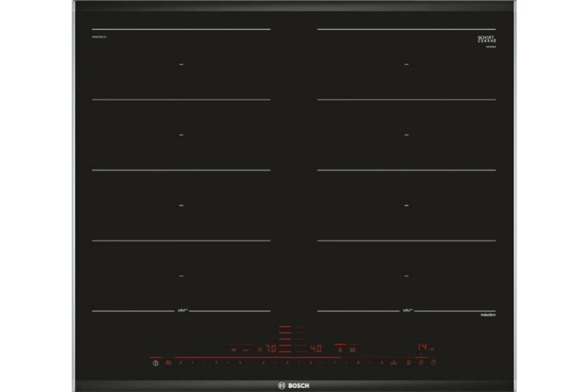Tap the red timer clock icon
This screenshot has width=588, height=392.
click(x=420, y=363)
